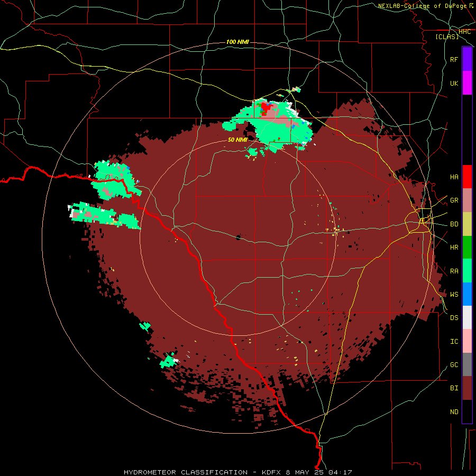476x476 pixels.
Task: Click the RA legend label
Action: coord(454,271)
